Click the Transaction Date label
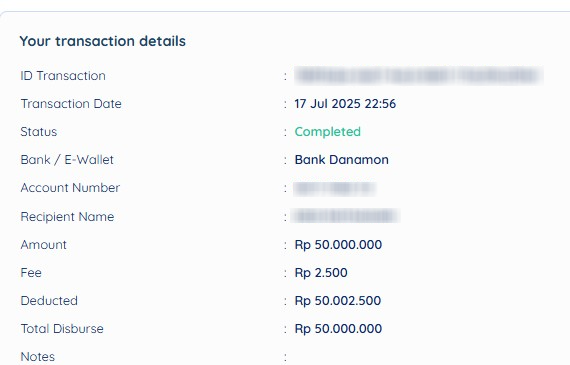This screenshot has height=365, width=570. tap(71, 104)
